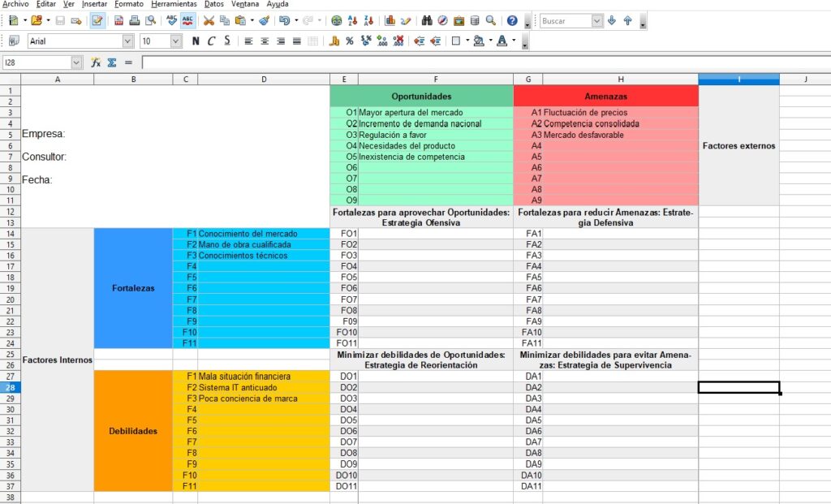The width and height of the screenshot is (831, 504).
Task: Click the equals function button
Action: [x=128, y=62]
